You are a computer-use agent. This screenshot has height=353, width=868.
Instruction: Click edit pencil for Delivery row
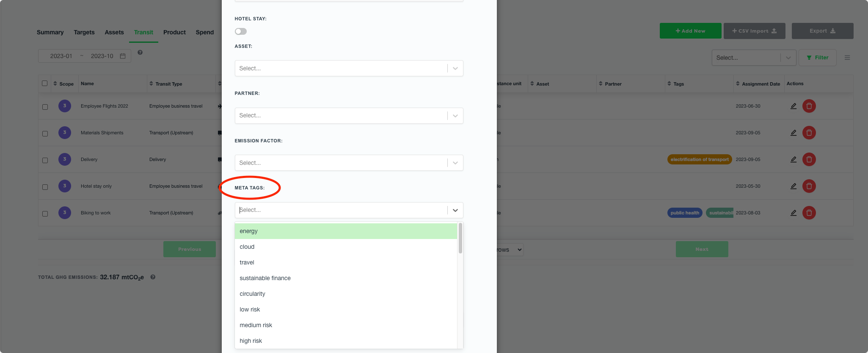[793, 159]
